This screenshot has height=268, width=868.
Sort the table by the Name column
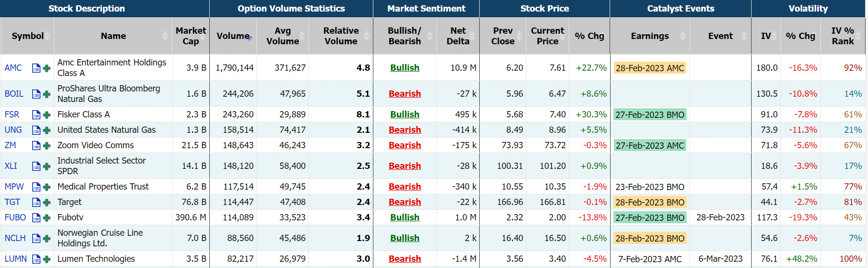pos(113,36)
